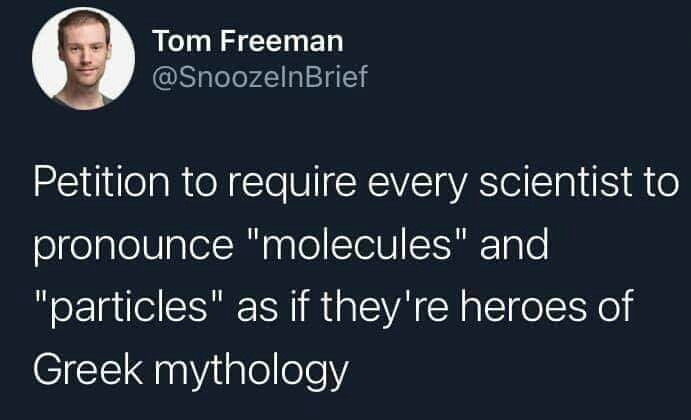Click the word "they're" in the tweet
The width and height of the screenshot is (691, 420).
(x=384, y=308)
